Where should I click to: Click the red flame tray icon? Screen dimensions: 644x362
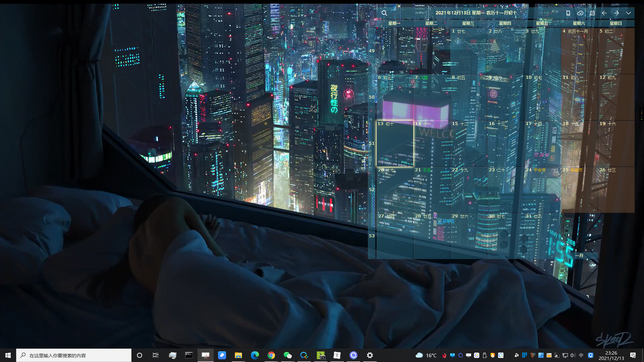click(444, 355)
